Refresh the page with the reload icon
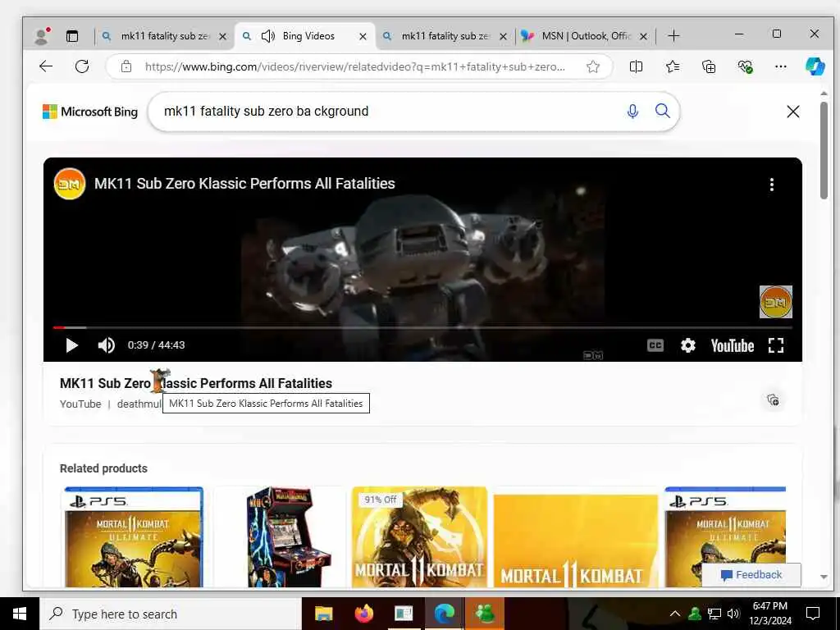The height and width of the screenshot is (630, 840). 82,66
